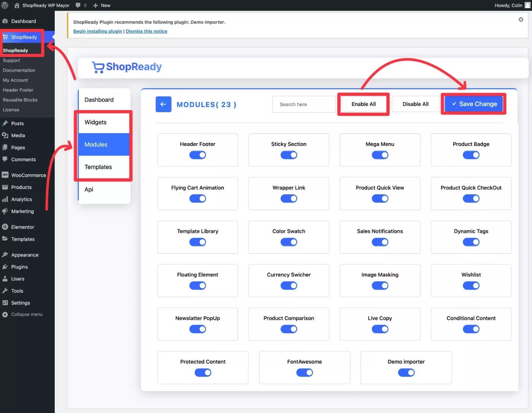Click the Marketing megaphone icon
532x413 pixels.
(x=5, y=211)
